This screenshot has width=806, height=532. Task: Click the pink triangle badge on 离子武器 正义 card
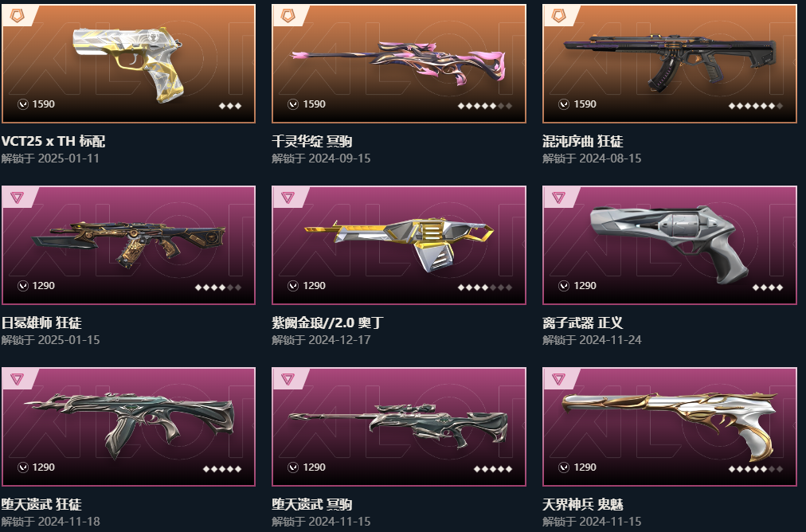click(559, 198)
